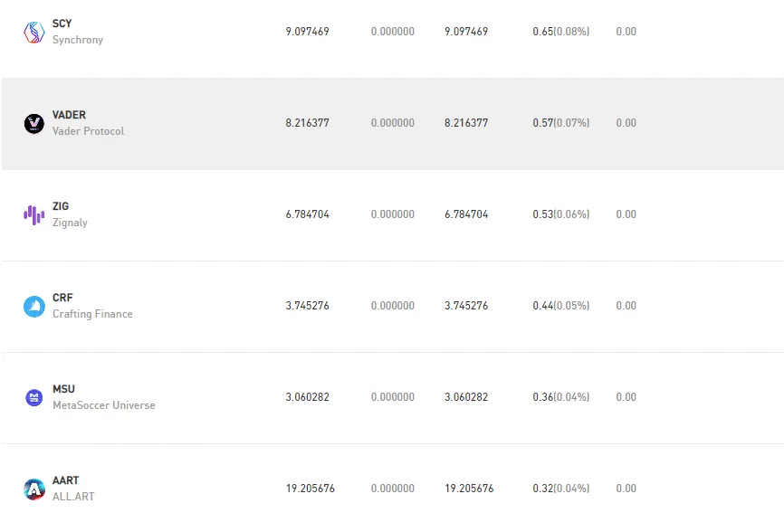Image resolution: width=784 pixels, height=532 pixels.
Task: Click the Zignaly ZIG purple bars icon
Action: pos(34,214)
